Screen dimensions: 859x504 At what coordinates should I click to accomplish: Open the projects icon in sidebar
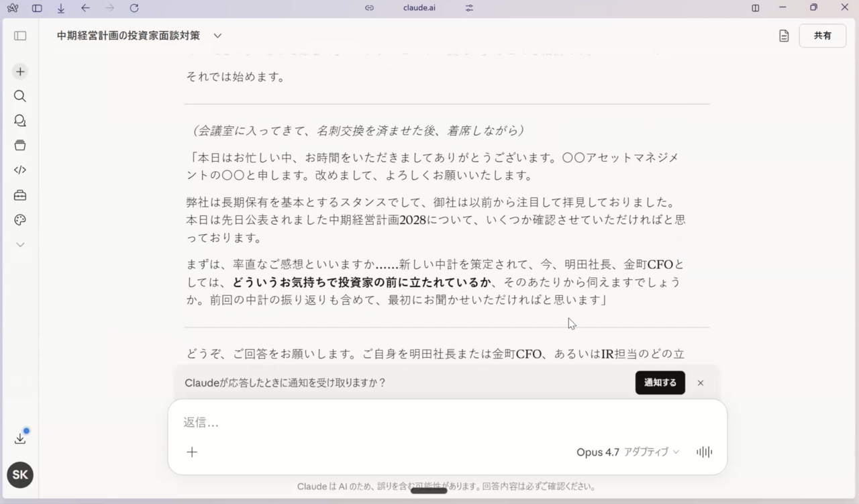tap(20, 146)
